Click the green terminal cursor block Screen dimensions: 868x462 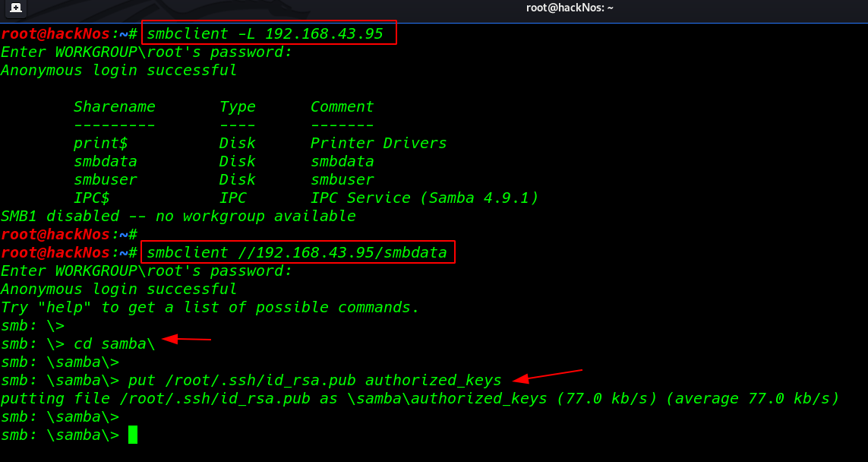[133, 435]
